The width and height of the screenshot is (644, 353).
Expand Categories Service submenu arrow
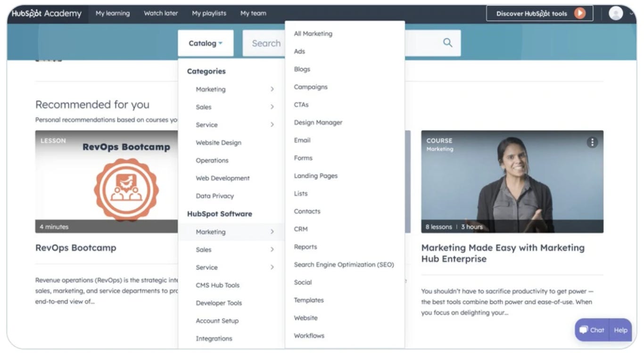click(x=272, y=125)
